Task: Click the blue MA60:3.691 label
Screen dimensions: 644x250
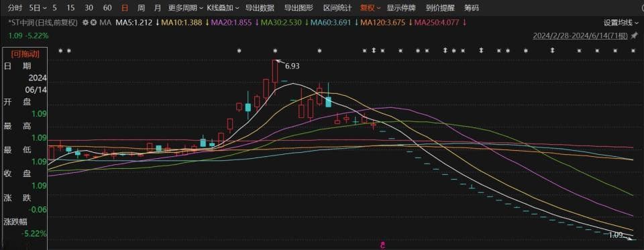Action: click(331, 23)
